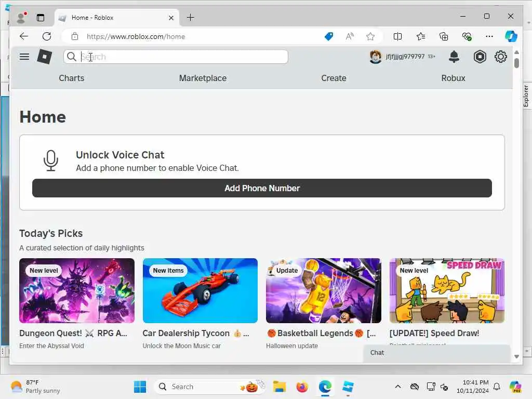Click the Basketball Legends thumbnail
This screenshot has width=532, height=399.
324,291
